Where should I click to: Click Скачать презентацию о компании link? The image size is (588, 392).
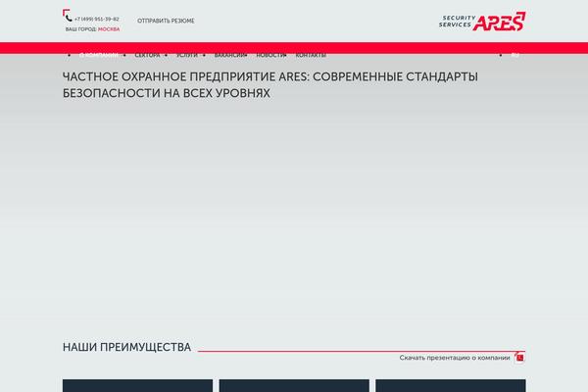[x=455, y=358]
